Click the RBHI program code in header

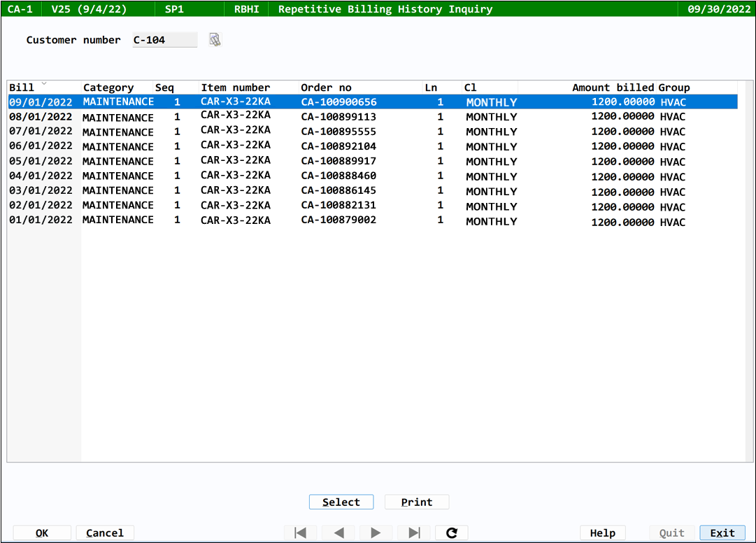[246, 9]
